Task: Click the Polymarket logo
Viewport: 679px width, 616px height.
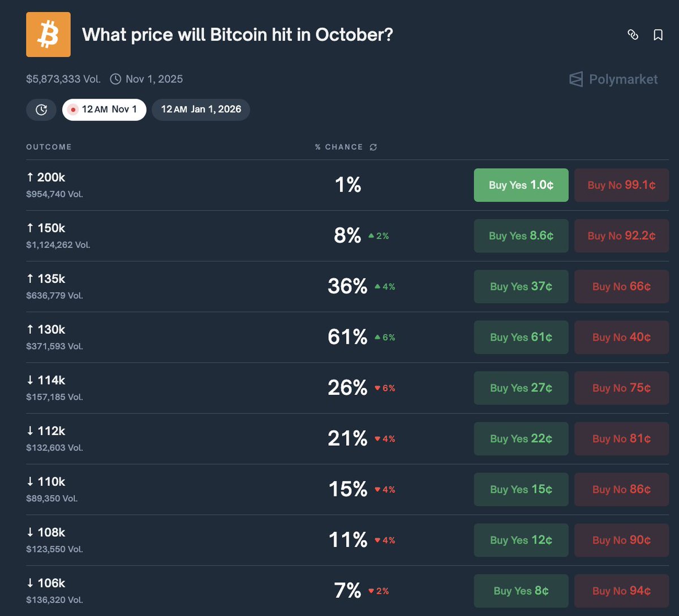Action: pyautogui.click(x=613, y=79)
